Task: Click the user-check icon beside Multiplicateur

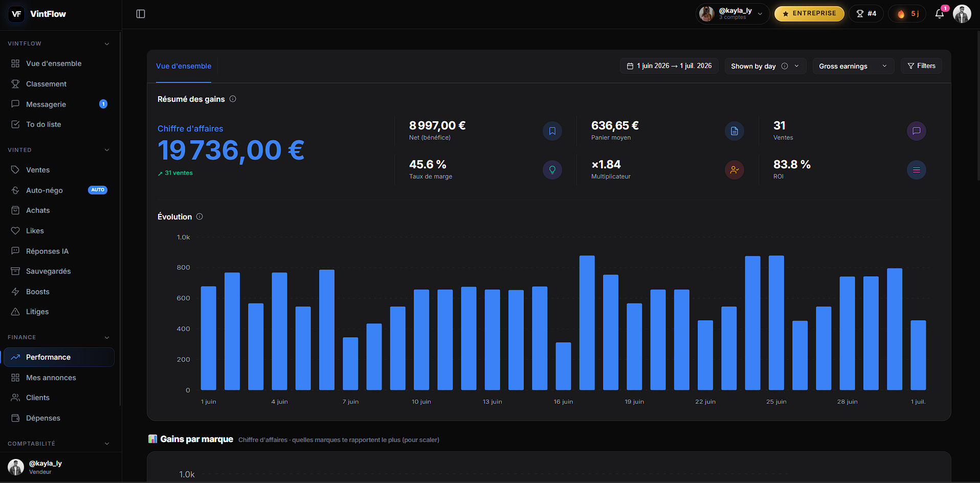Action: 734,170
